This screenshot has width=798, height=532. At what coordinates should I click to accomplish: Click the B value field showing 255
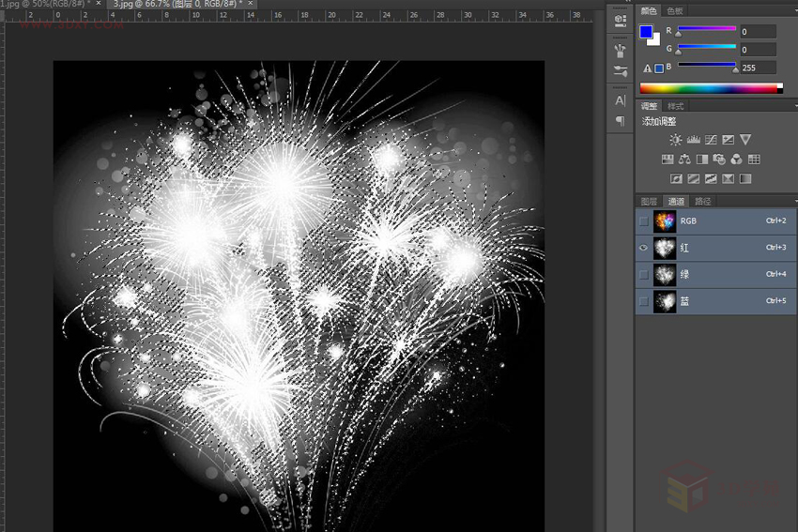point(758,68)
